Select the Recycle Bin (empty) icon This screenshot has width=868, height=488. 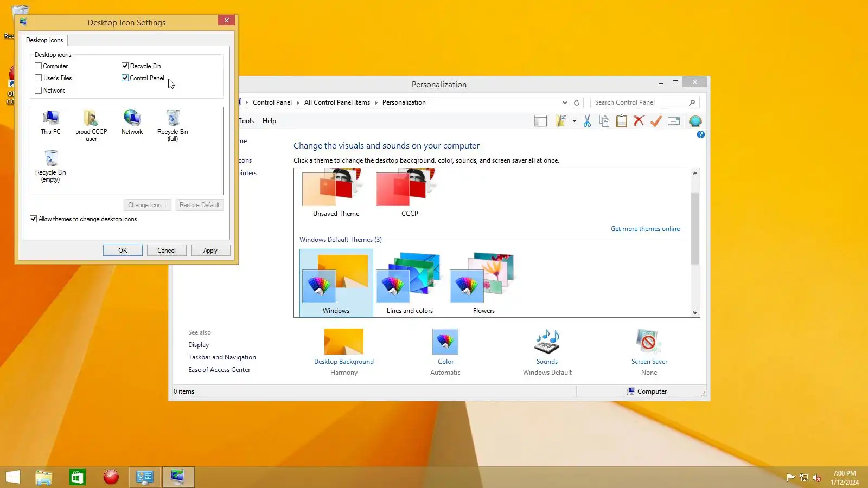pos(50,166)
